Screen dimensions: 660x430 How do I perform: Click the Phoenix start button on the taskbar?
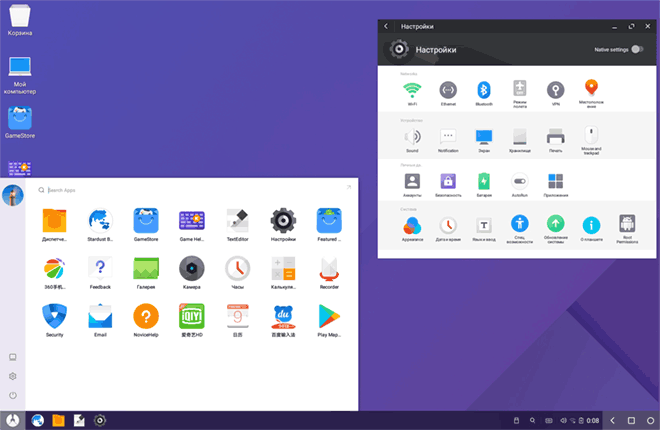point(13,420)
